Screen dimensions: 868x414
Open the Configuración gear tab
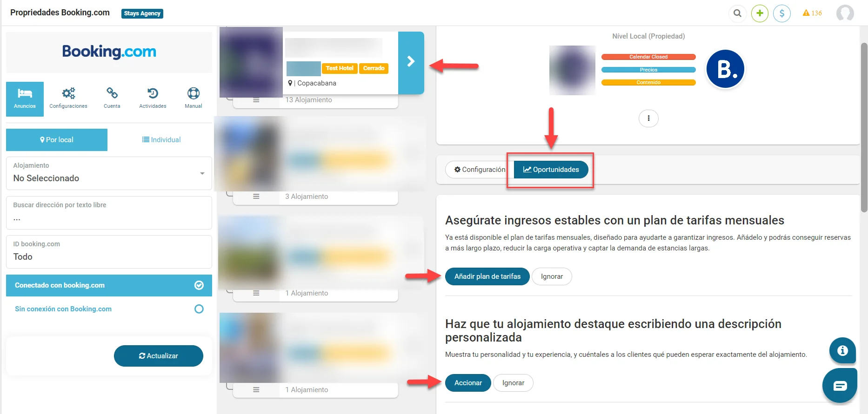[x=479, y=170]
